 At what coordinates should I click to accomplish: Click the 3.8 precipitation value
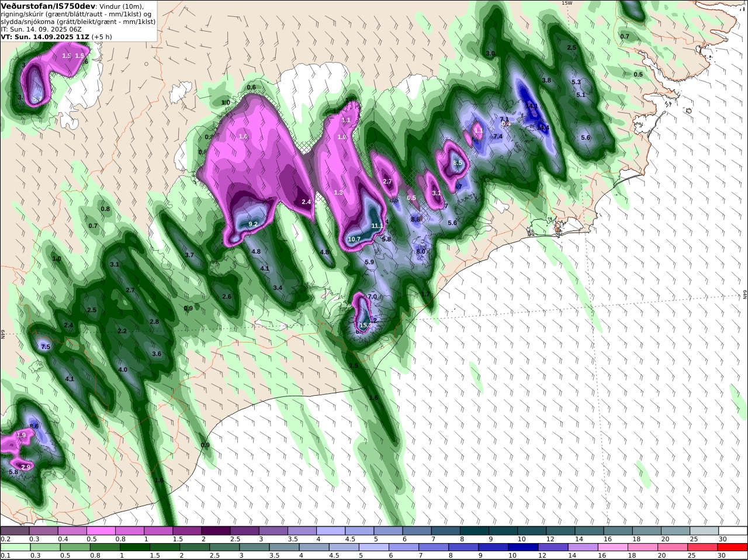pyautogui.click(x=546, y=80)
